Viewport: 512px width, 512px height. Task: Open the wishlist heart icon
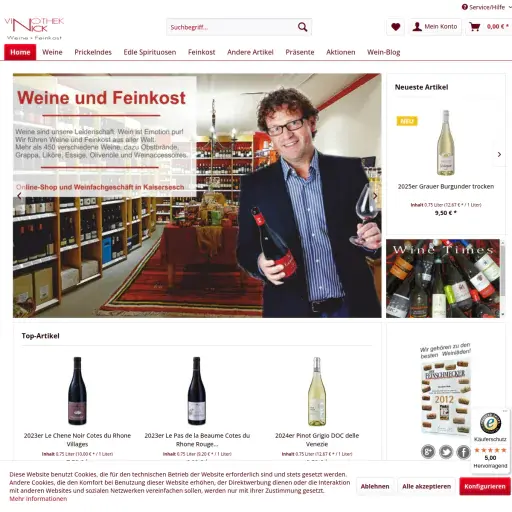[x=396, y=27]
